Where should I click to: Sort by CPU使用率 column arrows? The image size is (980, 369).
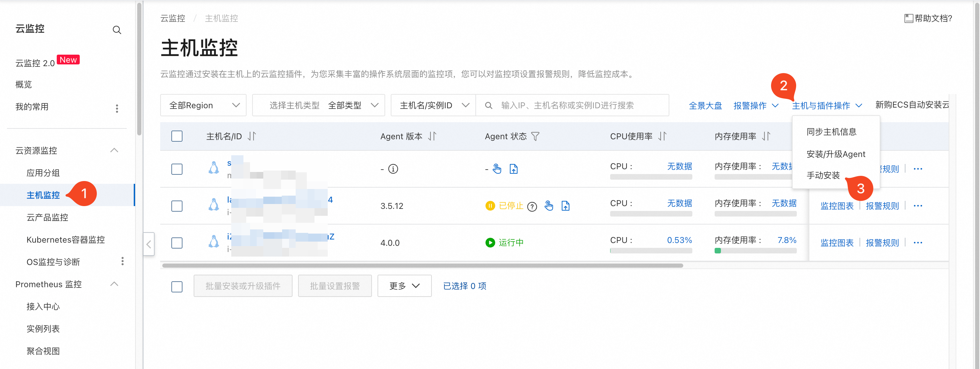coord(662,136)
